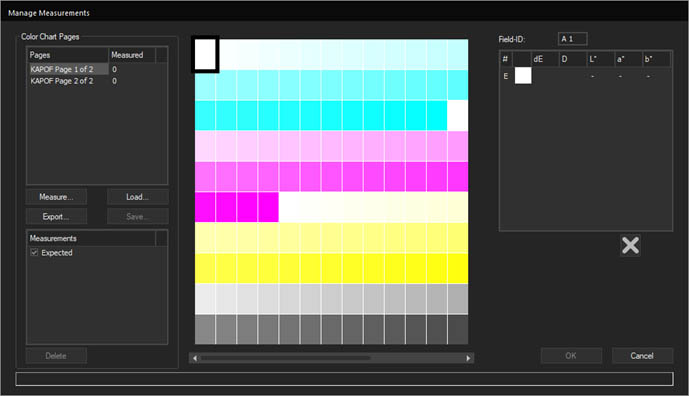Select the E row in the values table

pyautogui.click(x=586, y=76)
